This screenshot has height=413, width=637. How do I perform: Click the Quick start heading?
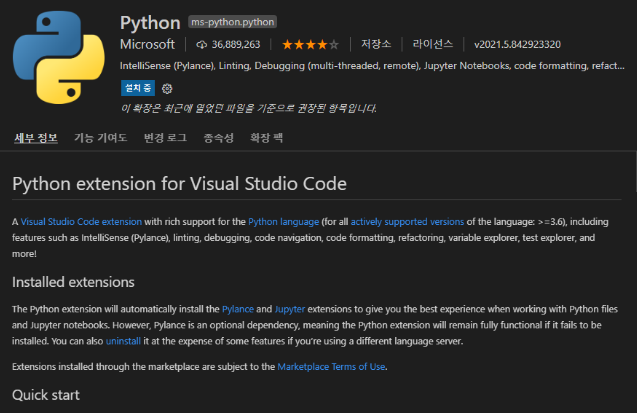click(x=46, y=395)
